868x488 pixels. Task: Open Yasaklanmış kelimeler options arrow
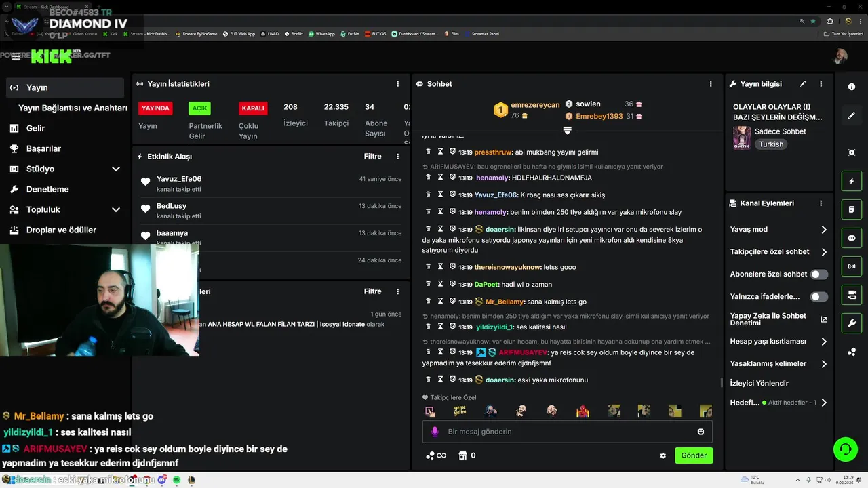click(x=824, y=364)
